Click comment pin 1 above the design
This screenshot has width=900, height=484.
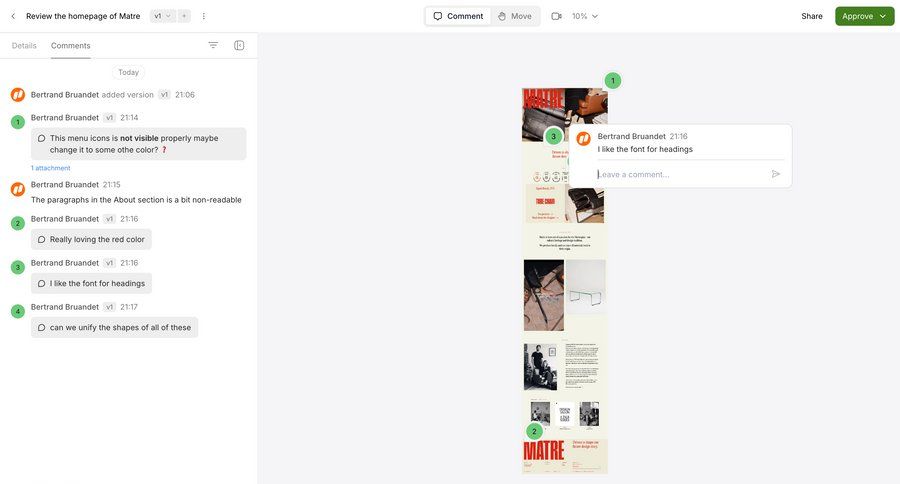[x=613, y=80]
